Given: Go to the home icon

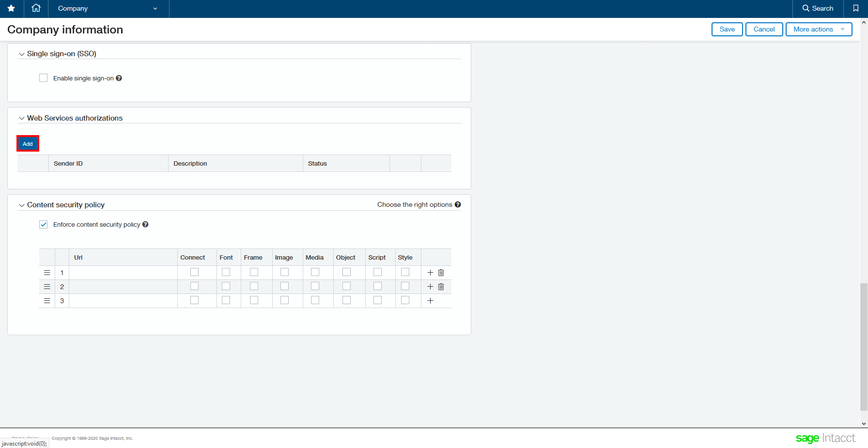Looking at the screenshot, I should coord(36,8).
